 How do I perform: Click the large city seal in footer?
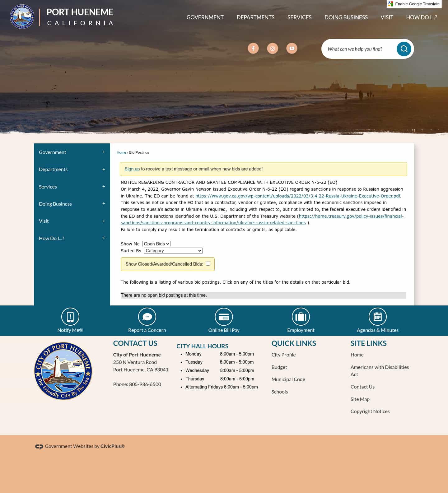coord(63,371)
